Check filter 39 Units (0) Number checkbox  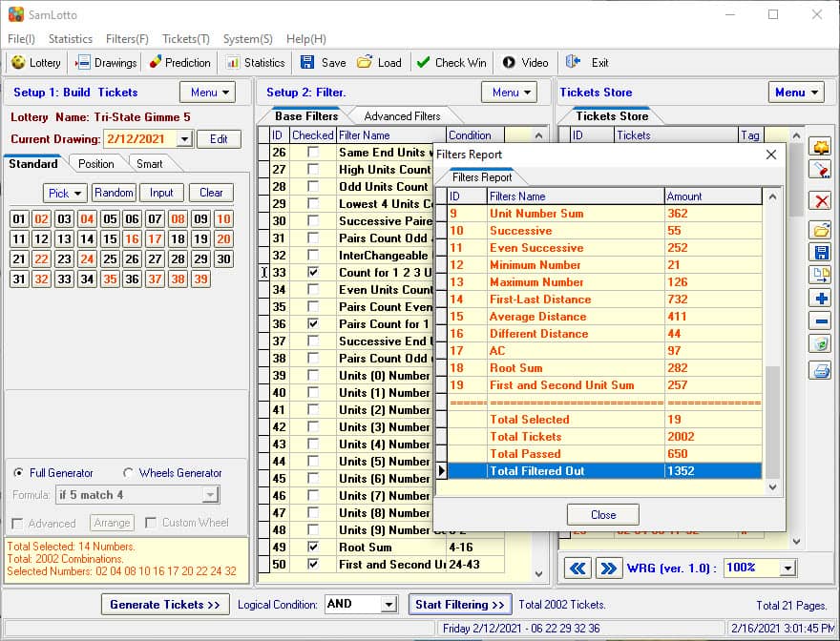(313, 376)
